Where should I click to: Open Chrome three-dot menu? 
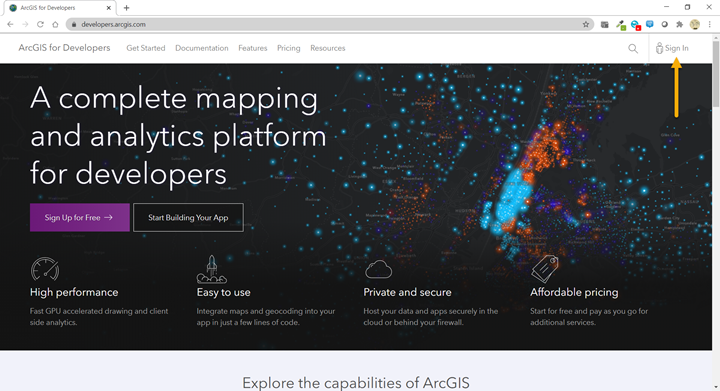pos(709,24)
